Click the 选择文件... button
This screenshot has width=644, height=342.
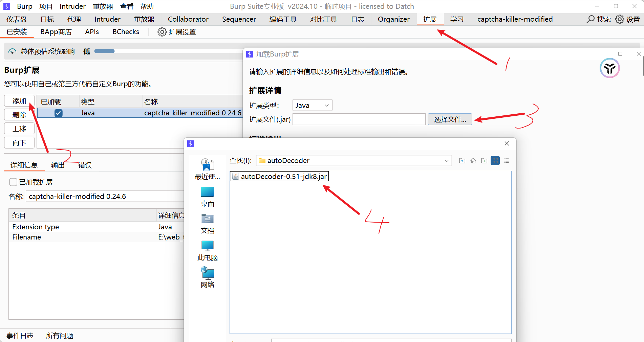point(450,119)
